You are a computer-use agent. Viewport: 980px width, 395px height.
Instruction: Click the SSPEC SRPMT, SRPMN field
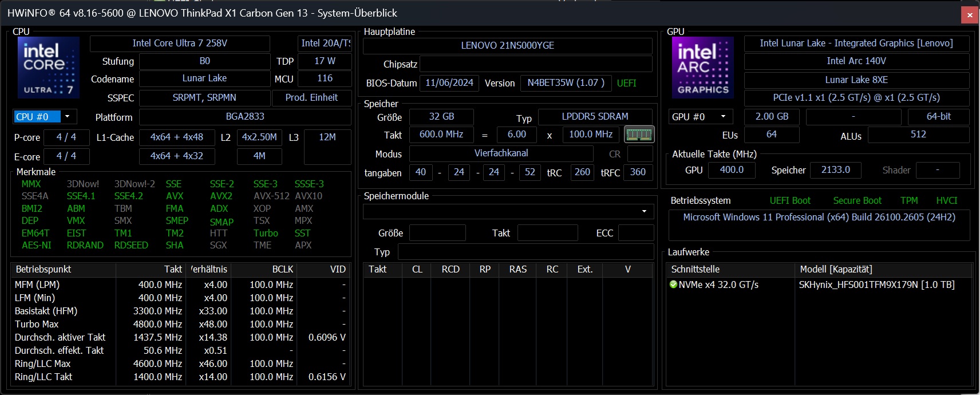pos(204,98)
